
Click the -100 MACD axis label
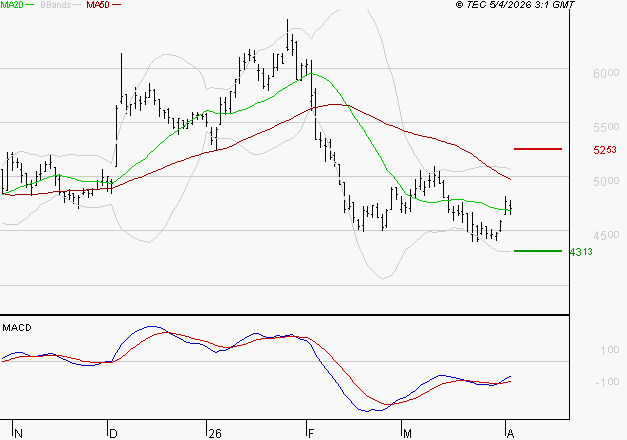tap(607, 382)
